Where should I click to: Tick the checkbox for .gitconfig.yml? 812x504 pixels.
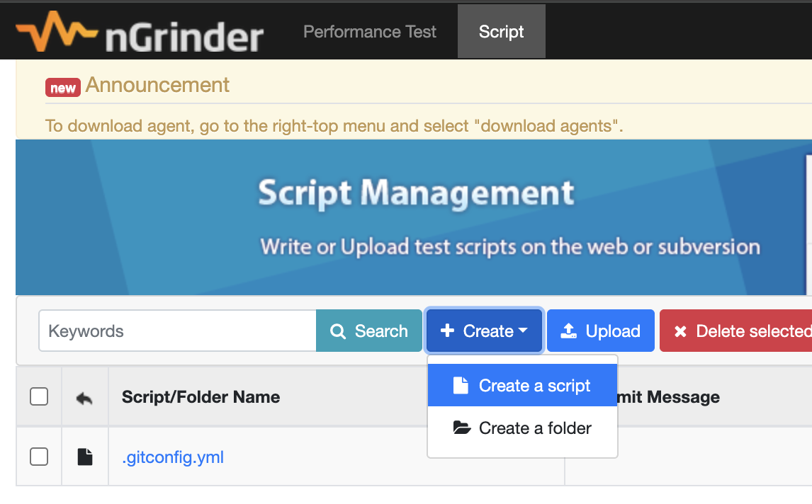[x=39, y=457]
